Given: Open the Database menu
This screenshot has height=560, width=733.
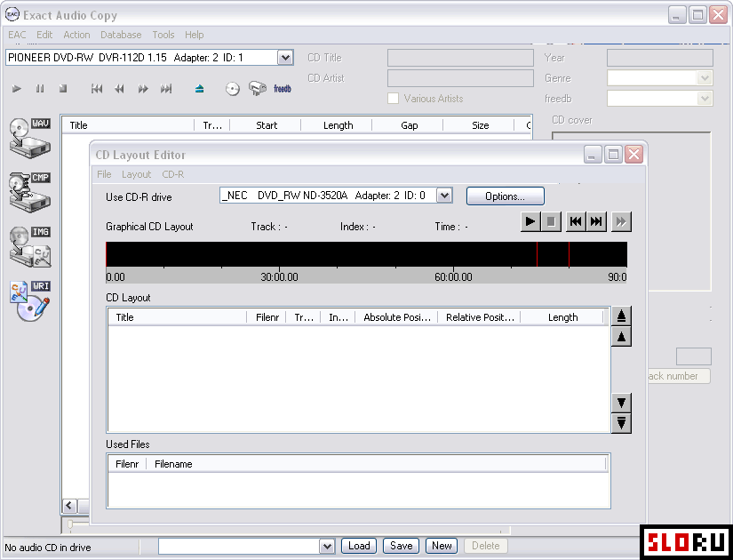Looking at the screenshot, I should pos(121,35).
